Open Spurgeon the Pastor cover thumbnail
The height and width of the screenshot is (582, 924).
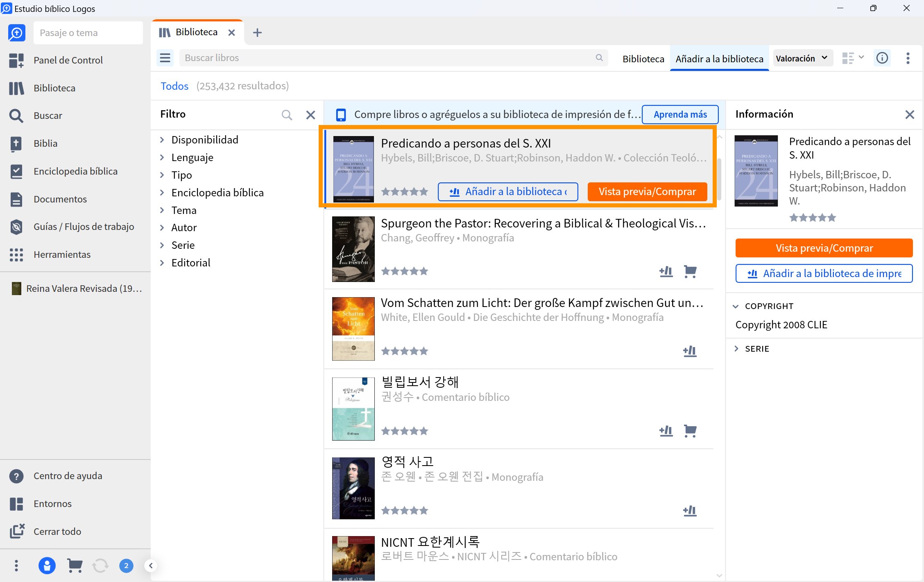pyautogui.click(x=353, y=249)
